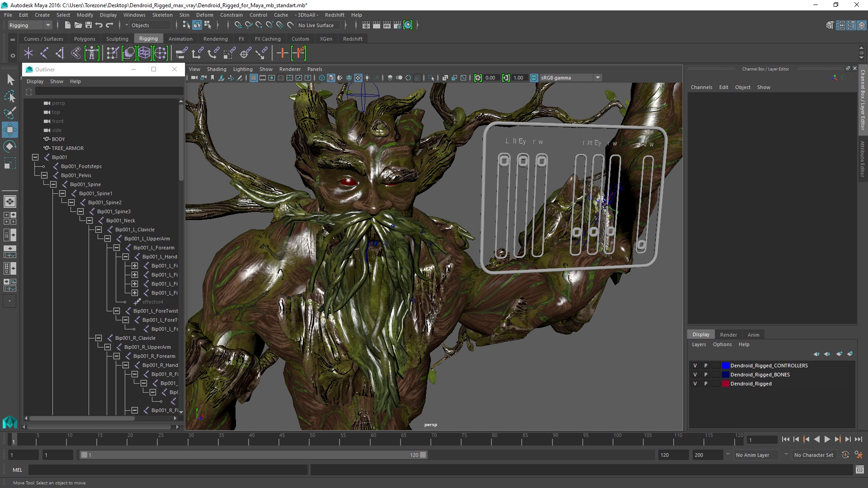This screenshot has height=488, width=868.
Task: Collapse the Bip001 node in Outliner
Action: (35, 157)
